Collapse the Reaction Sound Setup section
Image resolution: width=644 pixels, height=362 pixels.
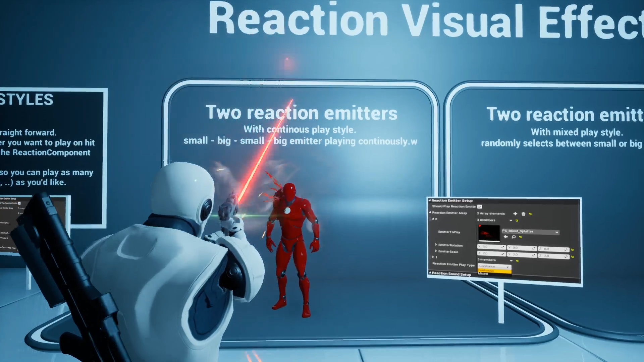point(430,273)
